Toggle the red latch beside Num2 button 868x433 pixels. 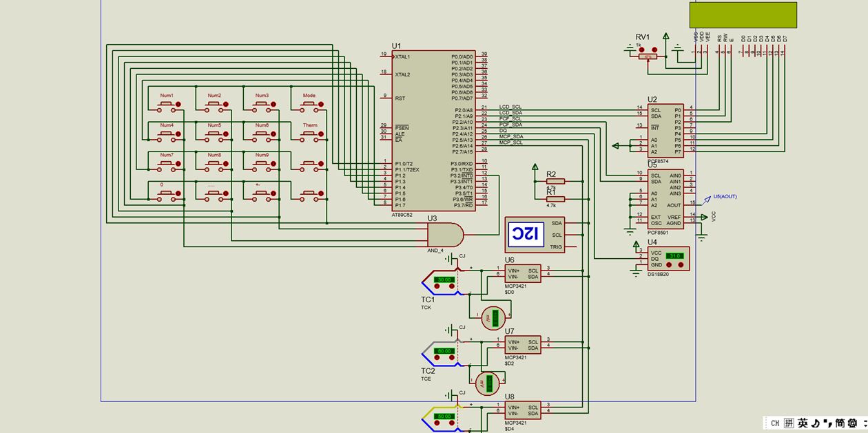pyautogui.click(x=226, y=105)
